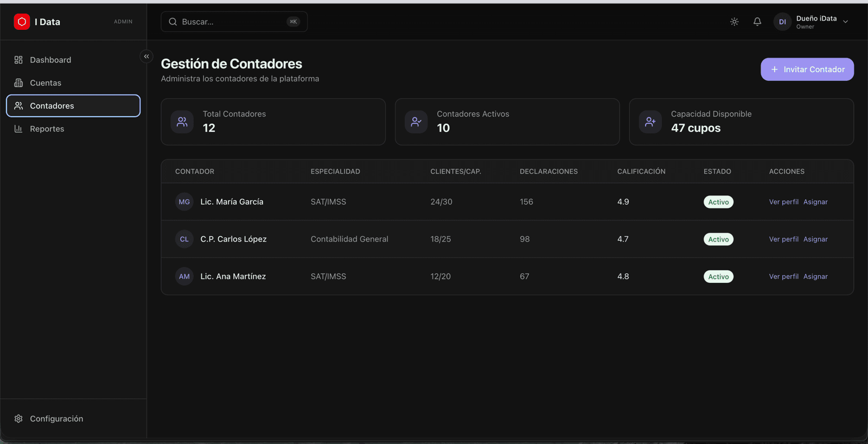This screenshot has height=444, width=868.
Task: Open Dashboard from the sidebar
Action: [x=73, y=60]
